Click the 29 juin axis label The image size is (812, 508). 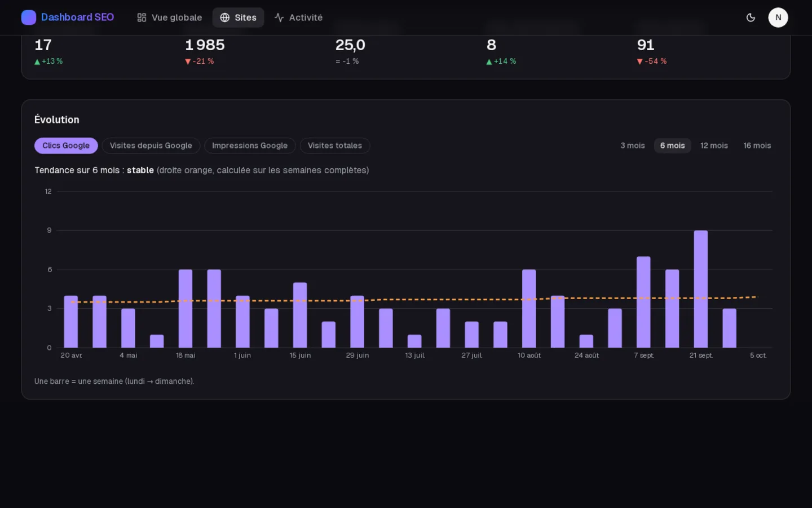tap(358, 355)
